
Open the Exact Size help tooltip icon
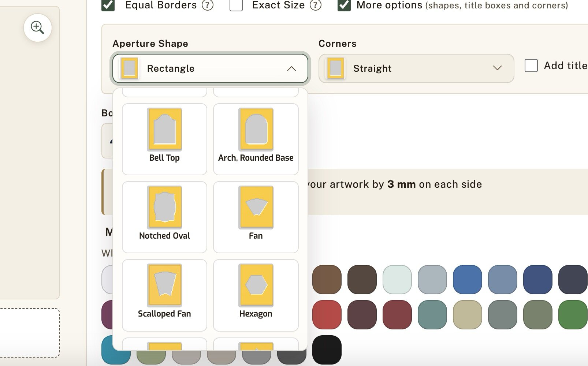pos(316,5)
